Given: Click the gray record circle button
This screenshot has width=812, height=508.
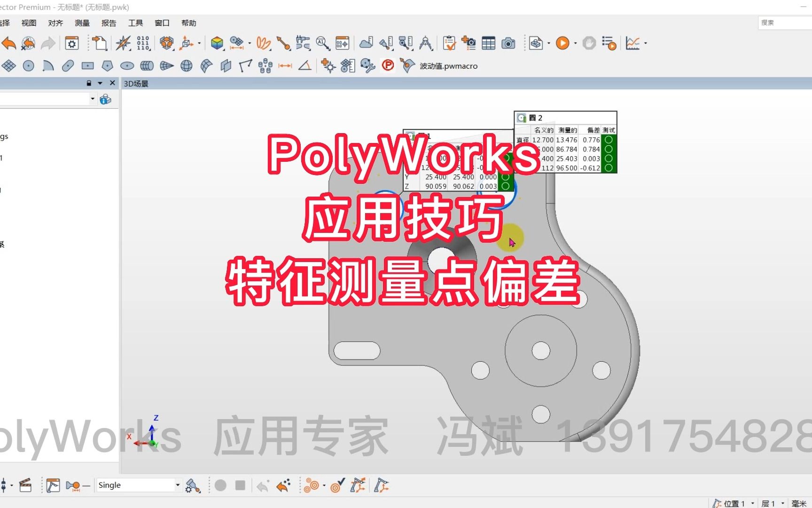Looking at the screenshot, I should pyautogui.click(x=220, y=485).
